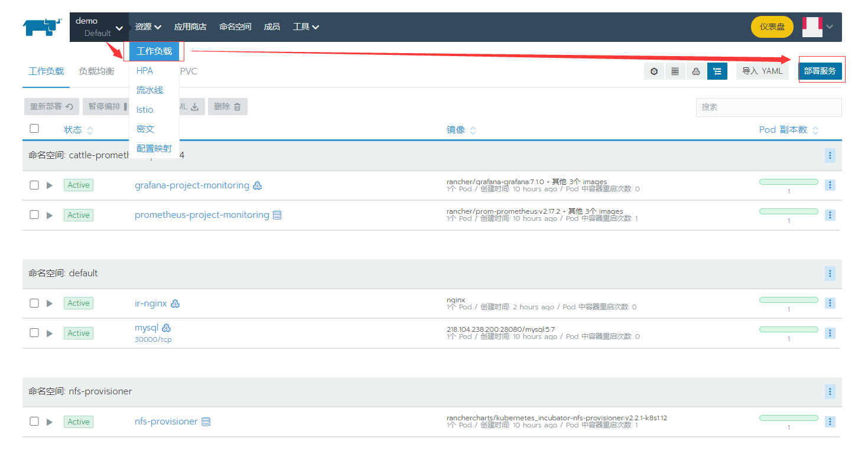This screenshot has width=868, height=464.
Task: Open the 工具 dropdown in the navbar
Action: point(306,27)
